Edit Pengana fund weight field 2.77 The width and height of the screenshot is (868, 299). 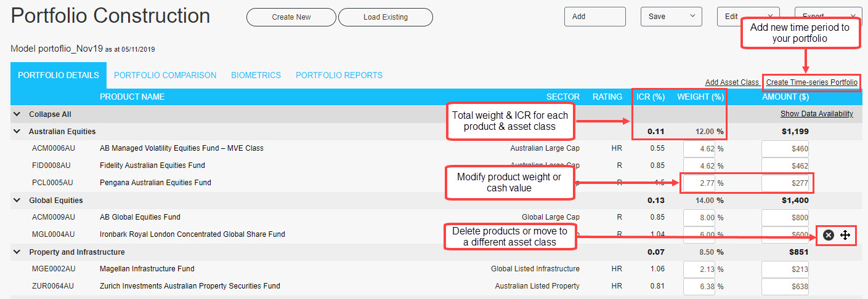[699, 183]
